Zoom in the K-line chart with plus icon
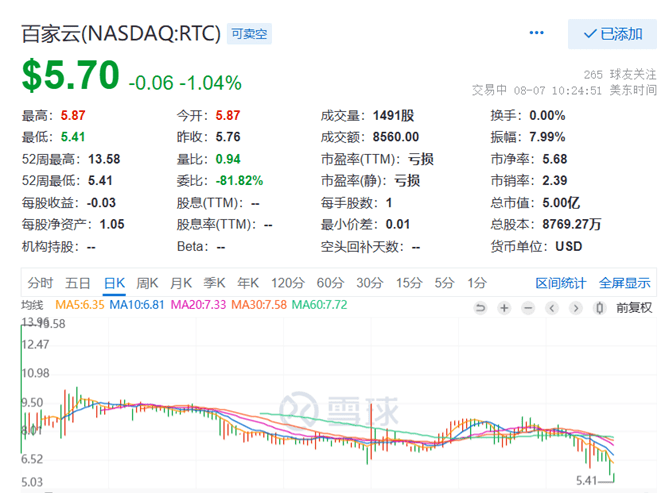 click(x=504, y=308)
